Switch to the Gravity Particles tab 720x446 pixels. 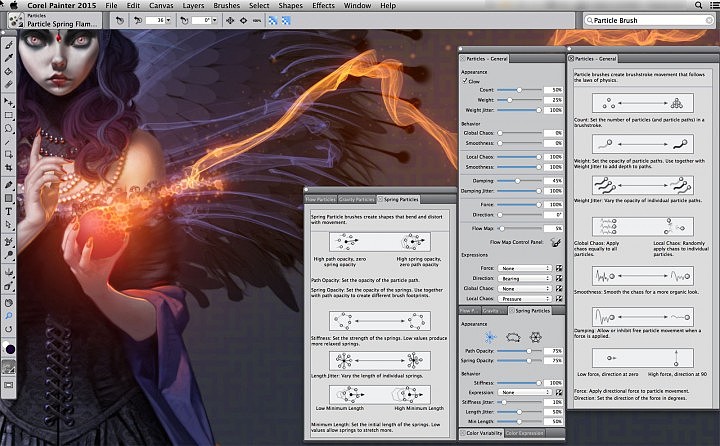click(x=356, y=199)
